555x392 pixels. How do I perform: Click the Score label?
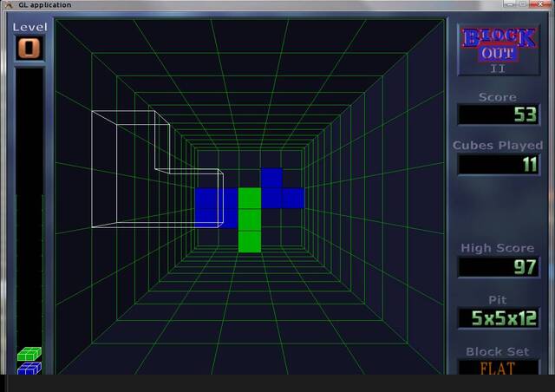coord(497,97)
